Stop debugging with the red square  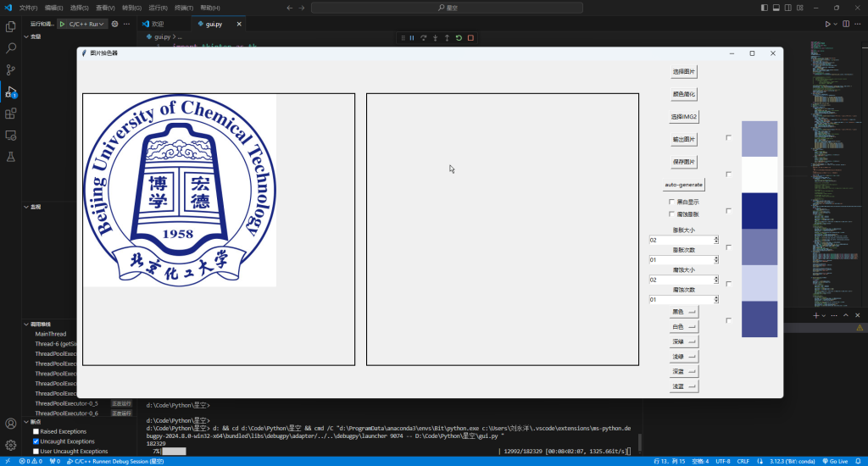tap(470, 38)
